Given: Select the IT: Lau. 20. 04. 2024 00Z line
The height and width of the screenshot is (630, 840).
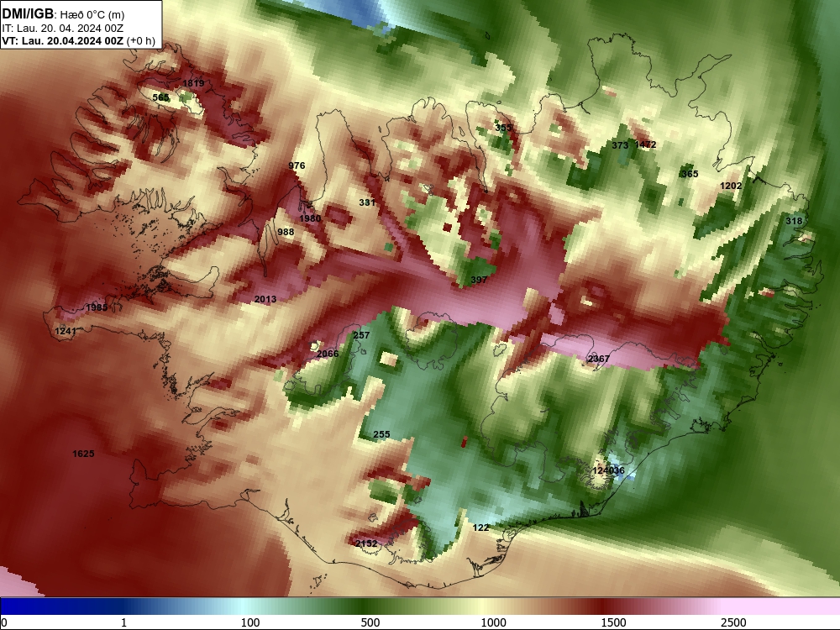Looking at the screenshot, I should click(x=63, y=29).
